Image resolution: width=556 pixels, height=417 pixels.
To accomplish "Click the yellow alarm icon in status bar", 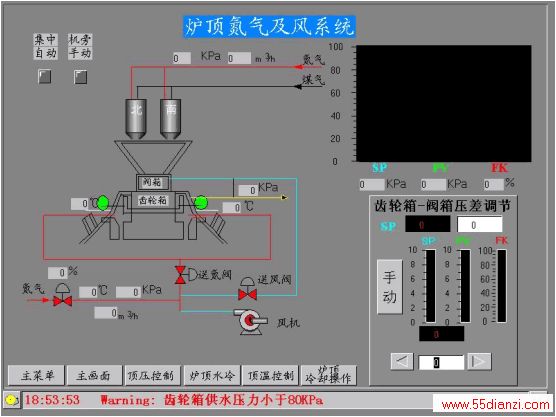I will 11,400.
